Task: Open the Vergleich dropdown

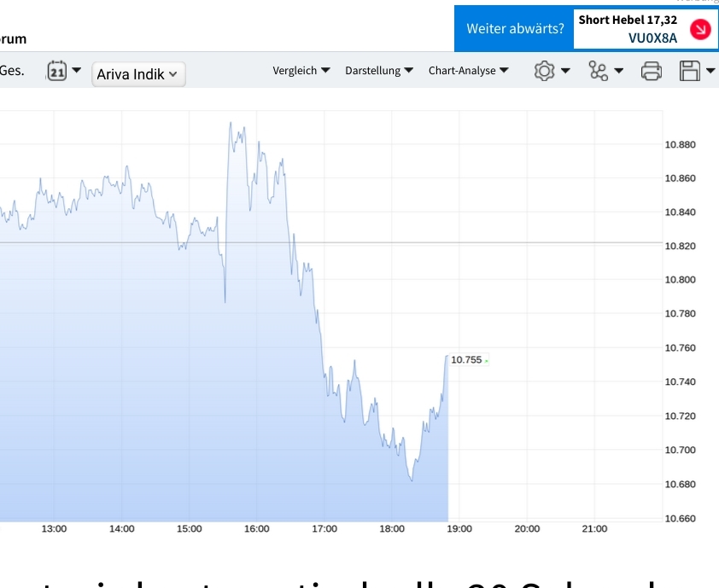Action: (x=301, y=71)
